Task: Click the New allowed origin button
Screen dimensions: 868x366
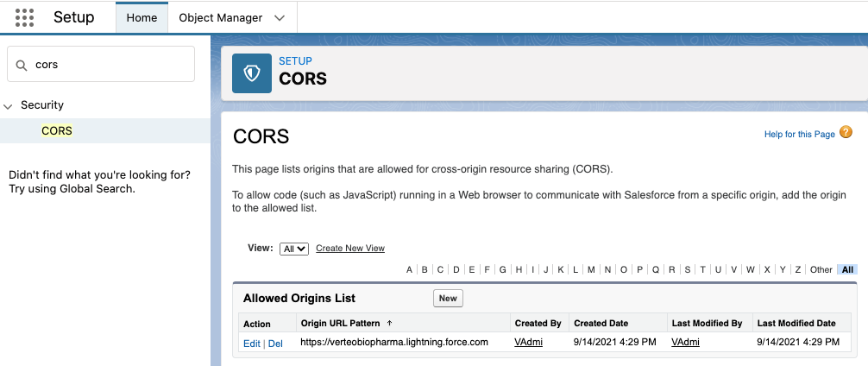Action: pyautogui.click(x=448, y=299)
